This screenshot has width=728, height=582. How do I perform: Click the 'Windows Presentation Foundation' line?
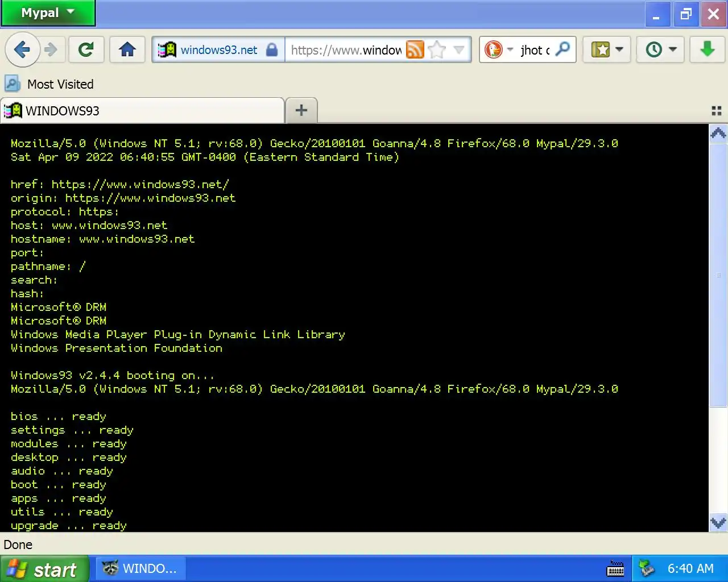pos(117,348)
